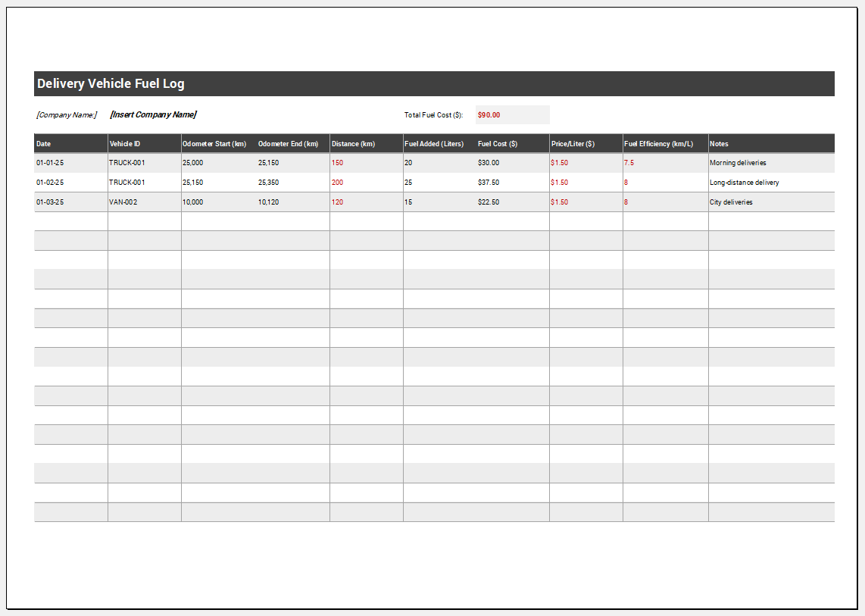Select the Date column header
This screenshot has width=865, height=616.
(x=43, y=143)
